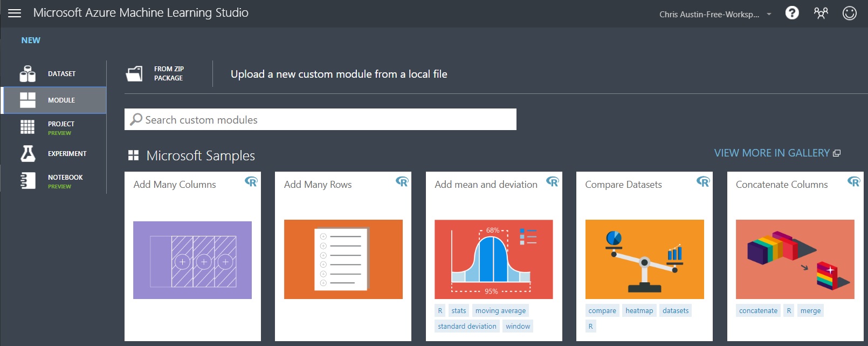Image resolution: width=868 pixels, height=346 pixels.
Task: Open the Compare Datasets sample title
Action: (x=623, y=185)
